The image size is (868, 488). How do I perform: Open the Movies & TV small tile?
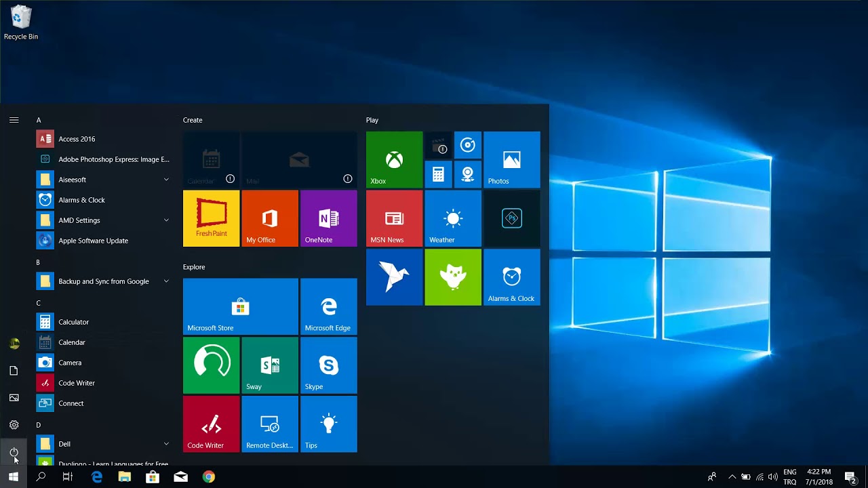pos(438,144)
